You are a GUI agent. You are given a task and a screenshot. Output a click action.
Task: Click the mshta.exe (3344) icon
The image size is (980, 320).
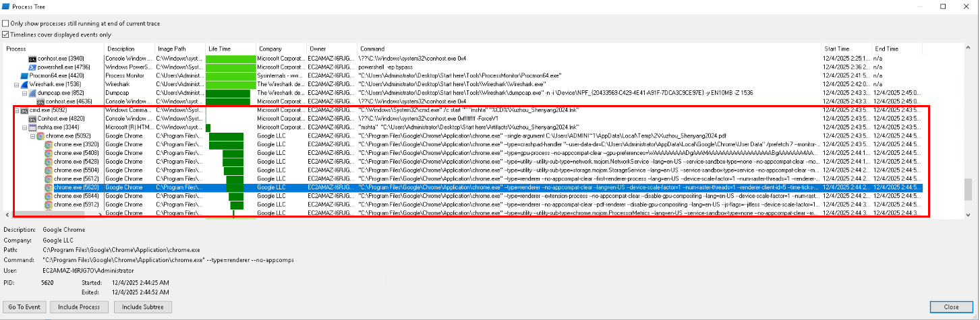pos(32,127)
